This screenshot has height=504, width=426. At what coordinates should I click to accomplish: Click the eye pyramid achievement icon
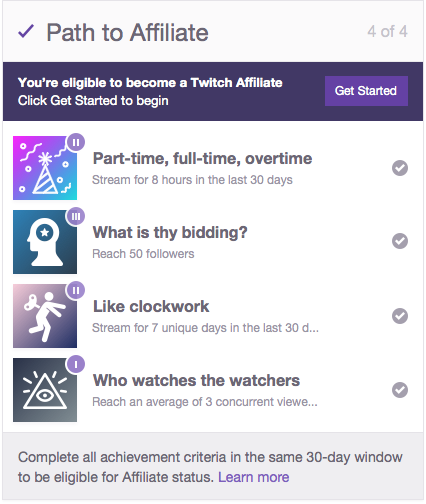point(45,390)
